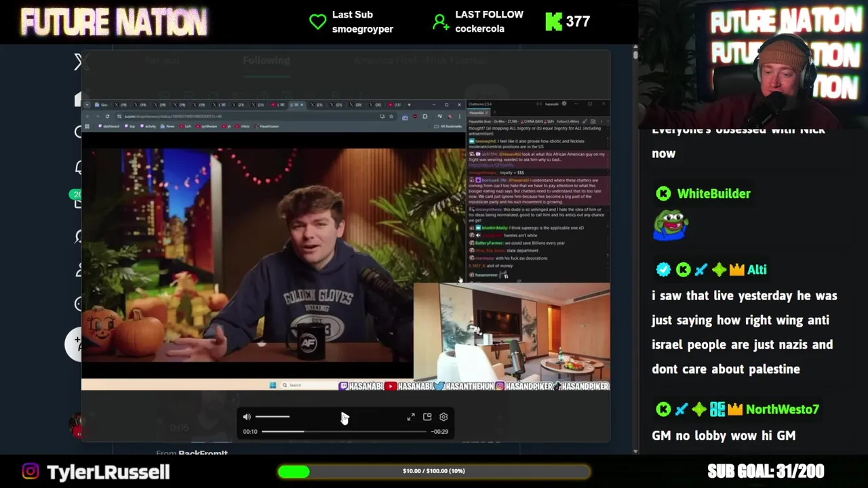Seek along the video progress bar
This screenshot has height=488, width=868.
click(x=344, y=431)
